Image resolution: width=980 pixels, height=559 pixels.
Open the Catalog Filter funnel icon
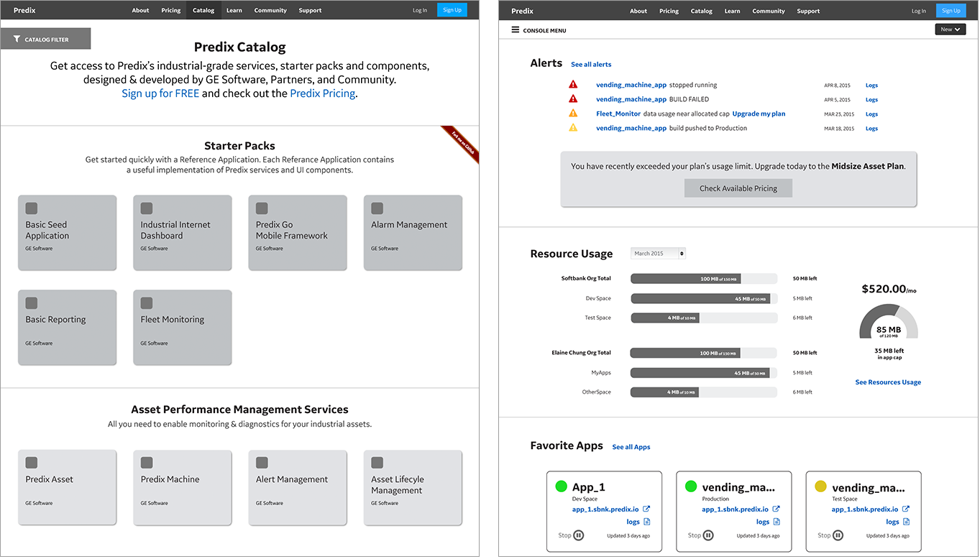(x=17, y=40)
